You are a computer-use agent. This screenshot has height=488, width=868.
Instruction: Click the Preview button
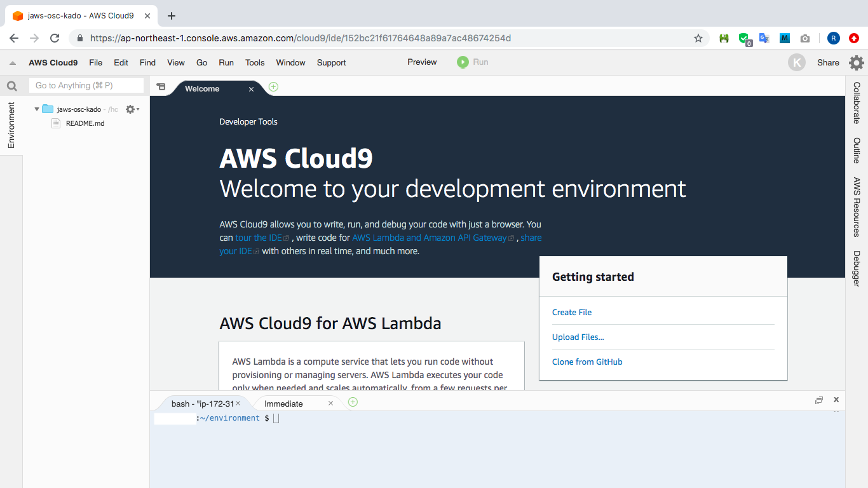point(422,62)
